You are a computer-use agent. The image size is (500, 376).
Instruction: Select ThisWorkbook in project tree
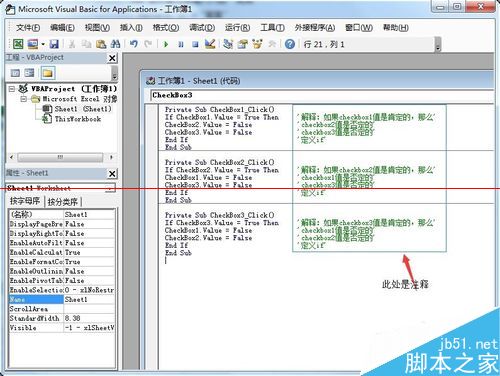[77, 119]
